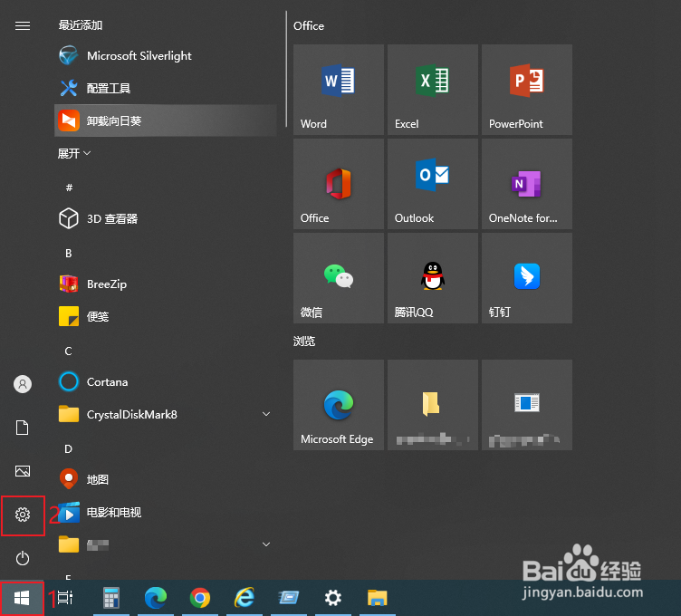Click the B letter header
681x616 pixels.
click(69, 254)
